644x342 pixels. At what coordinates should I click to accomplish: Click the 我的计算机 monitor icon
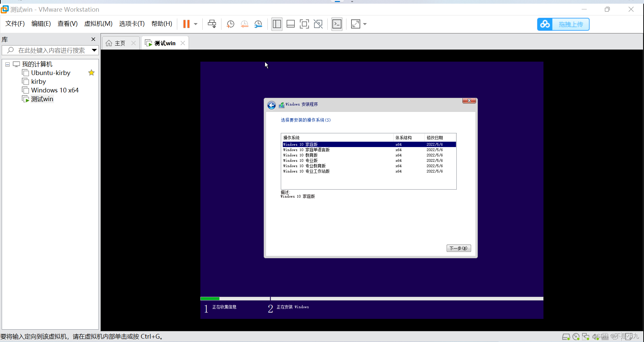tap(16, 64)
